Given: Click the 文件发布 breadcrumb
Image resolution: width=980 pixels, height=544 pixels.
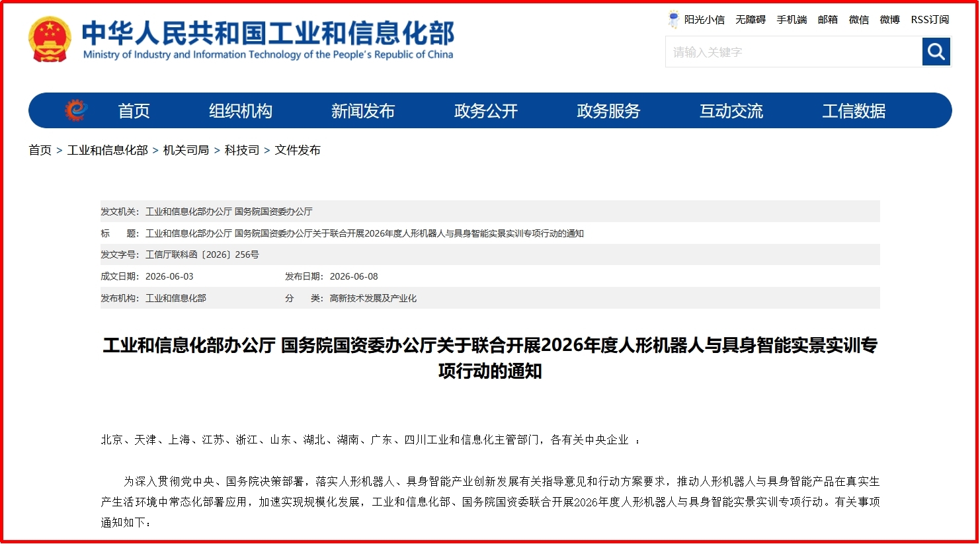Looking at the screenshot, I should pos(298,150).
